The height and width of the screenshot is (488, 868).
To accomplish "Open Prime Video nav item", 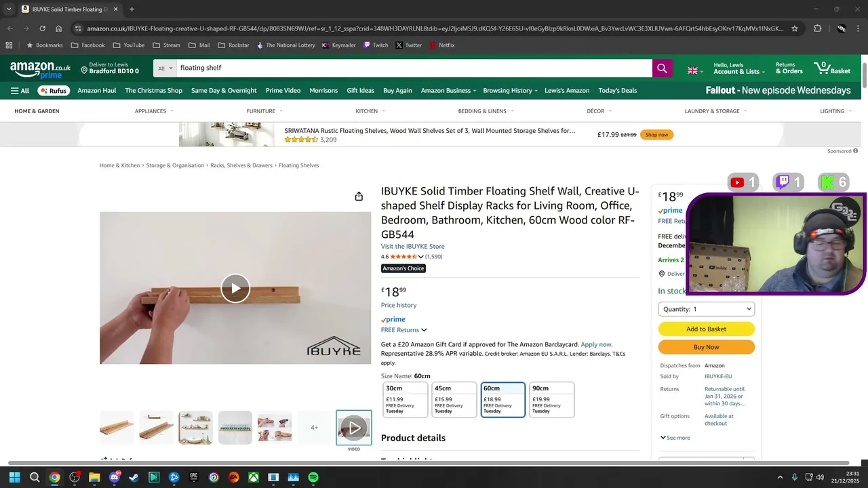I will (283, 90).
